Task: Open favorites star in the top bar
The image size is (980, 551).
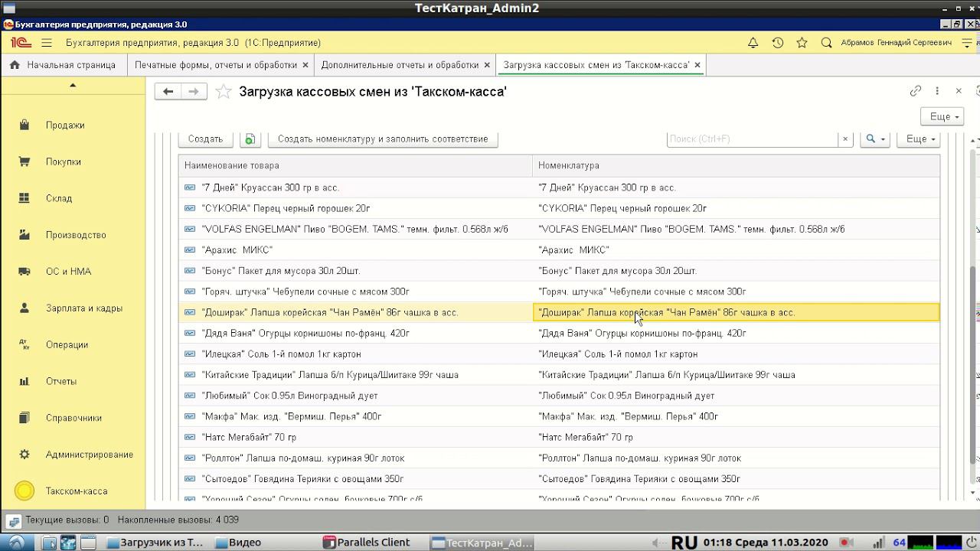Action: point(802,43)
